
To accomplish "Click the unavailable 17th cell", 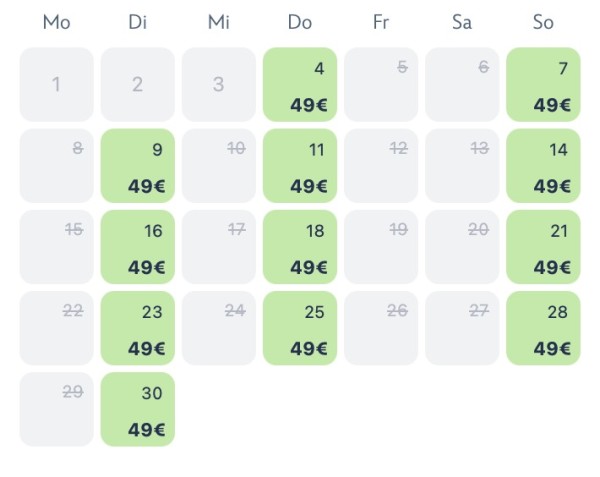I will click(x=219, y=247).
